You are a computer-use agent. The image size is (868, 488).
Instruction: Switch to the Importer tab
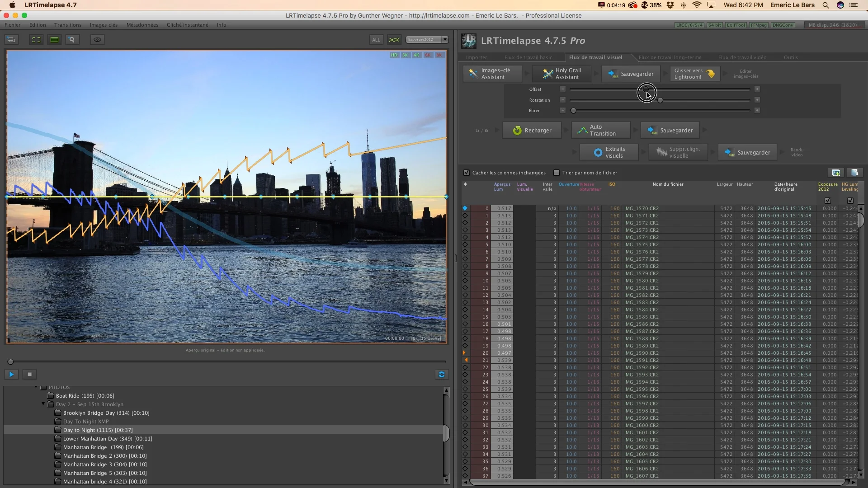coord(476,57)
